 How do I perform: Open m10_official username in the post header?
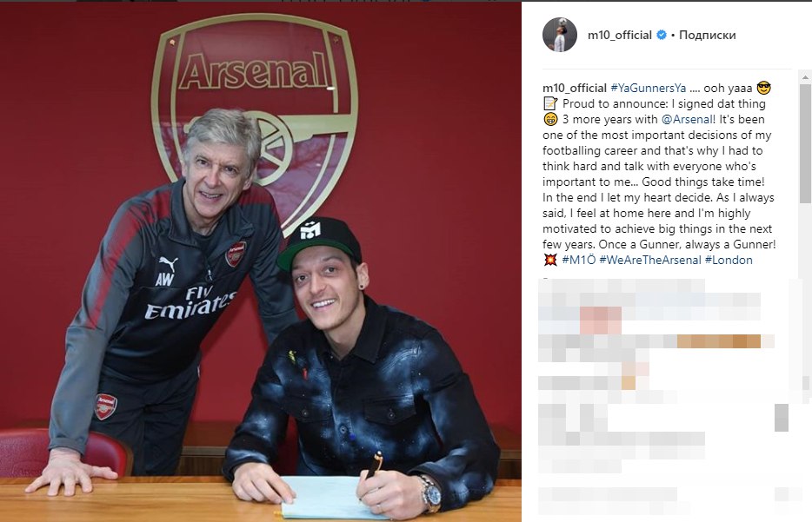point(619,35)
